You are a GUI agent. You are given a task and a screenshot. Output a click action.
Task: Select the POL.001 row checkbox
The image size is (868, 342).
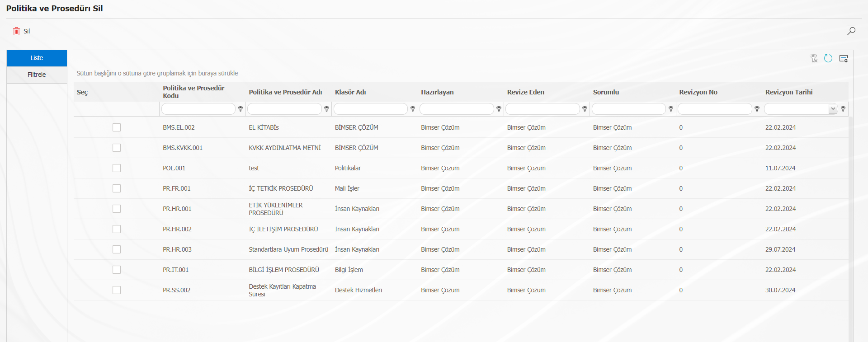(x=117, y=168)
